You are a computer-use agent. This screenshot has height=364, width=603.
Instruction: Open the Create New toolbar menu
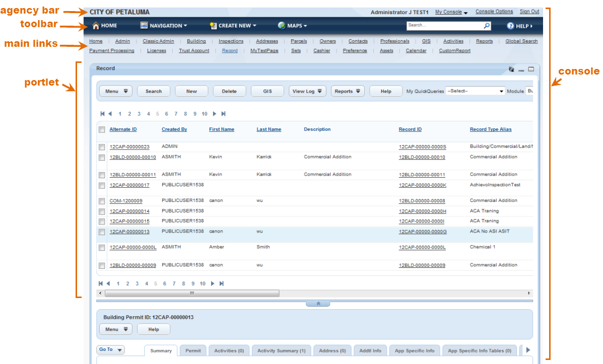coord(233,26)
